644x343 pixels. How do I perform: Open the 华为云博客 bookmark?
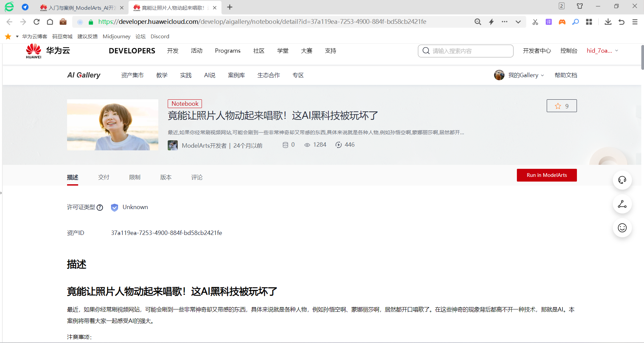pos(35,37)
